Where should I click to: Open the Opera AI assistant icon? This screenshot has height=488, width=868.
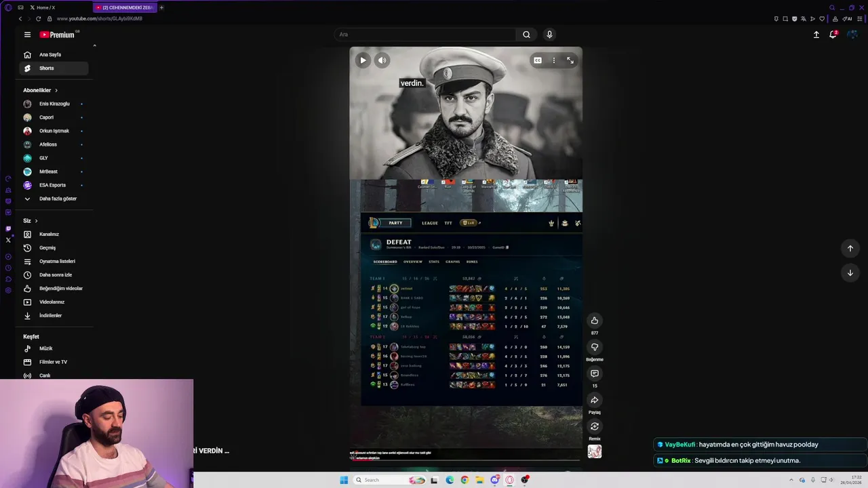pos(848,19)
